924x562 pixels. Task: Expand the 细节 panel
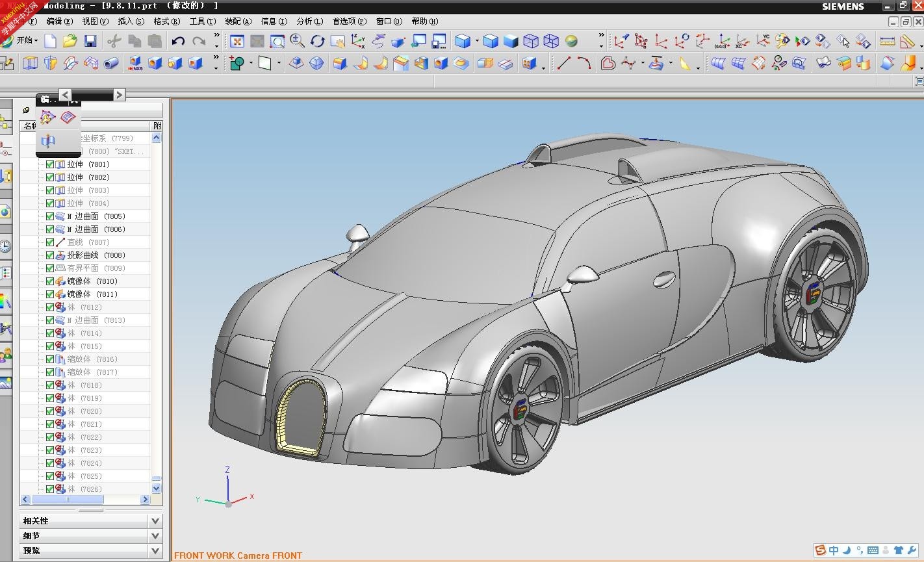pos(155,535)
